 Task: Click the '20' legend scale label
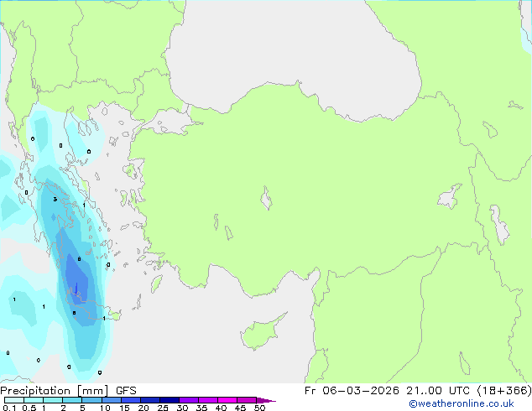coord(143,408)
